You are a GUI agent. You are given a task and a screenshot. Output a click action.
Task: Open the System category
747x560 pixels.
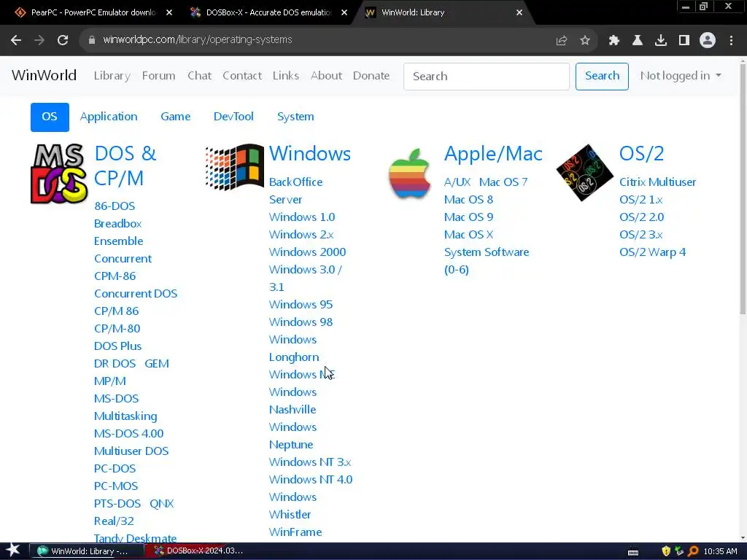tap(295, 117)
